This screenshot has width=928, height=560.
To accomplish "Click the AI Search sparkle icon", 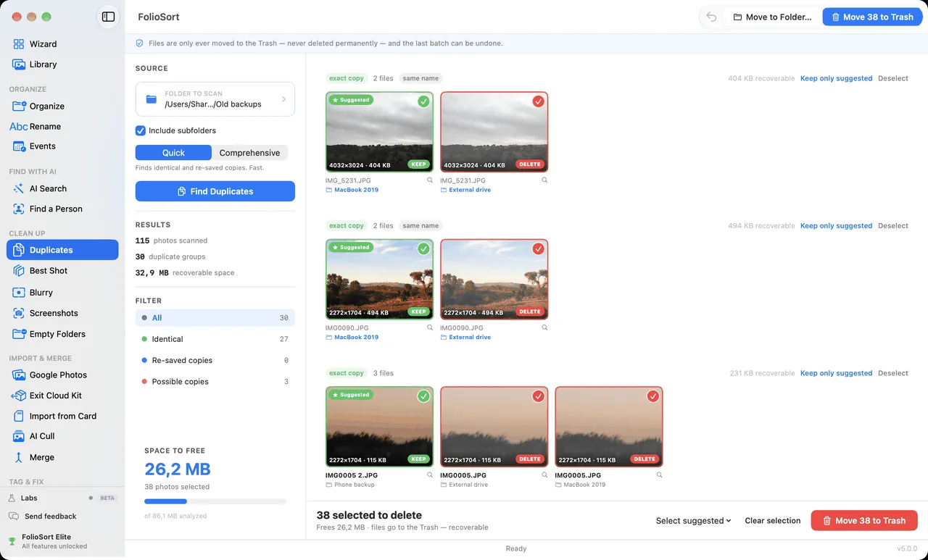I will pyautogui.click(x=19, y=188).
